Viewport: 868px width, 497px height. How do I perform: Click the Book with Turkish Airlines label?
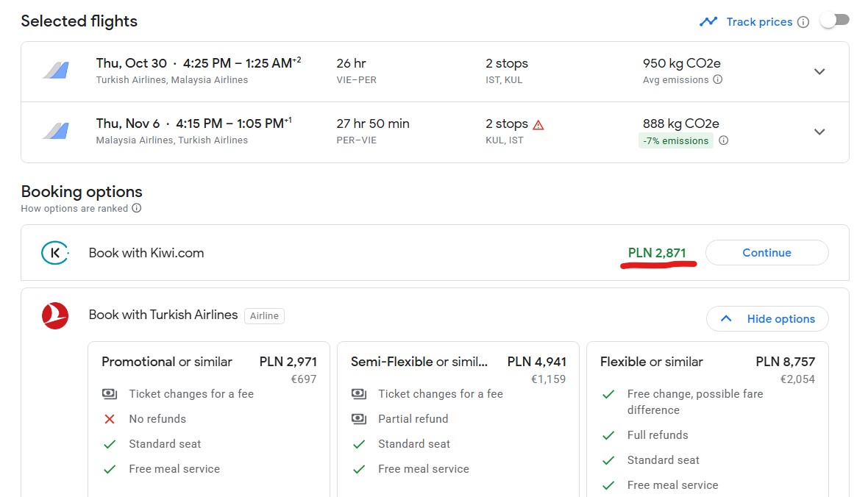point(163,315)
